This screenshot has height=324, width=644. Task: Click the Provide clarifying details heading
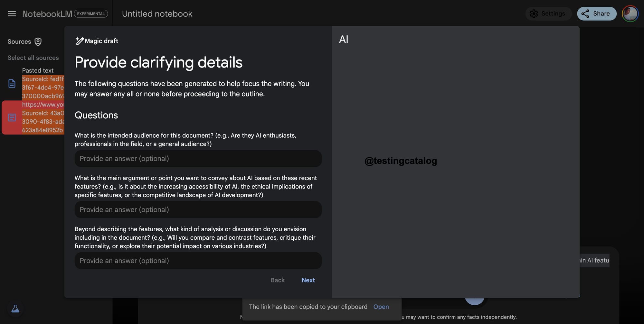pos(158,62)
